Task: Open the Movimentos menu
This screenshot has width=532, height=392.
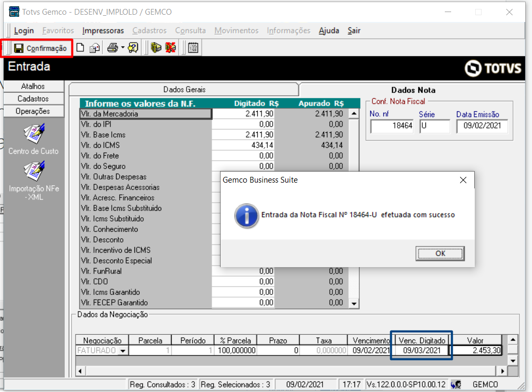Action: 236,30
